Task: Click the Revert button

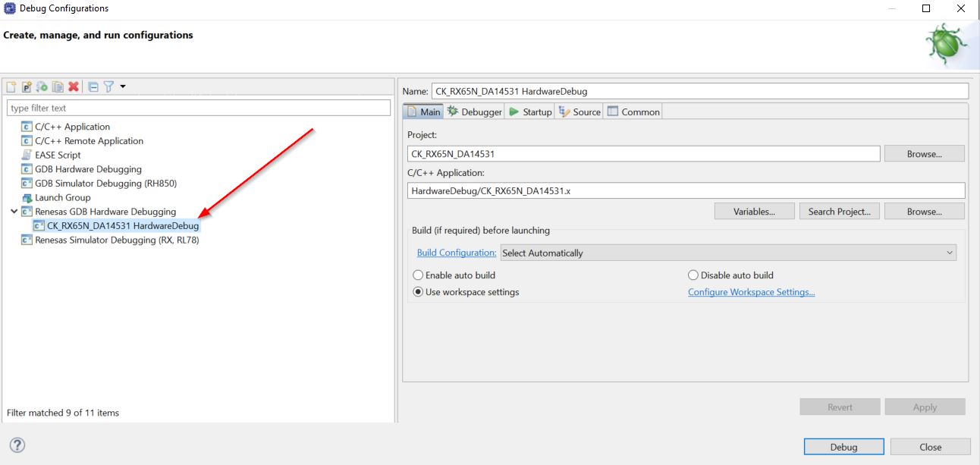Action: 840,407
